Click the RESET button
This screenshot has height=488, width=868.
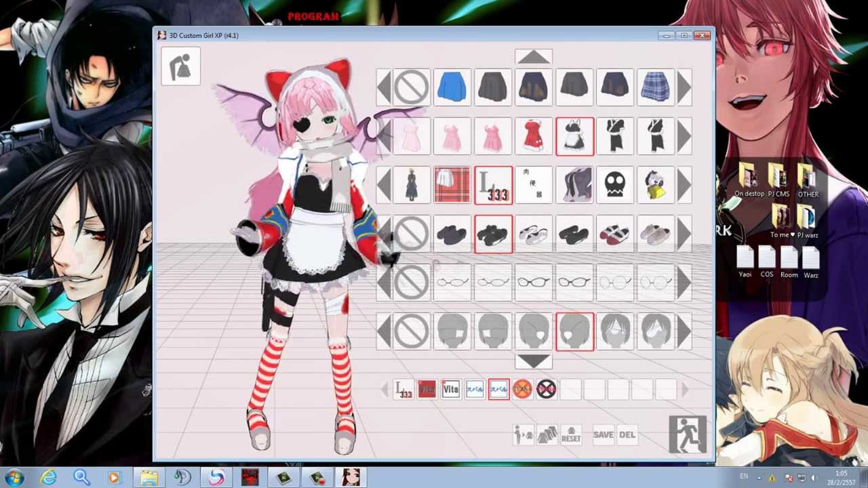click(x=571, y=435)
